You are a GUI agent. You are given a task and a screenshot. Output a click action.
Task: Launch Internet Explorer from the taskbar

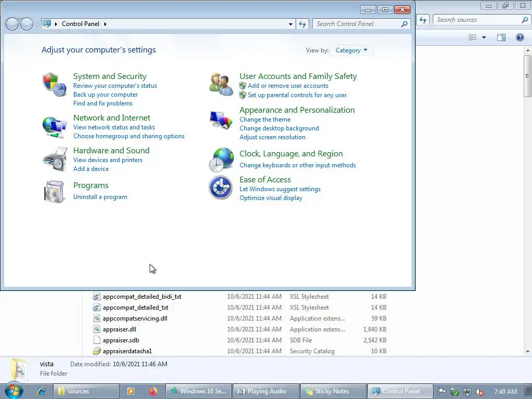pos(42,391)
